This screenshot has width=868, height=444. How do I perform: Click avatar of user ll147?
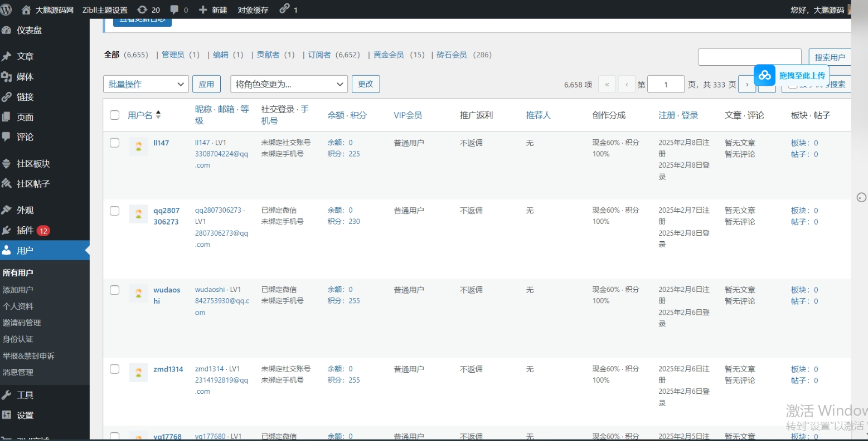[x=138, y=147]
